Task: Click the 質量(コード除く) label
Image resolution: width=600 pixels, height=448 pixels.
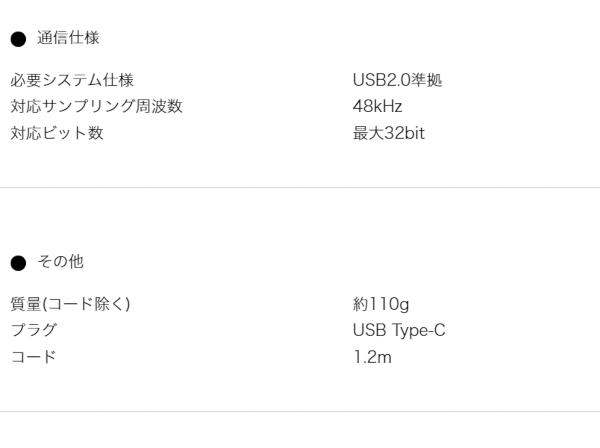Action: click(x=70, y=304)
